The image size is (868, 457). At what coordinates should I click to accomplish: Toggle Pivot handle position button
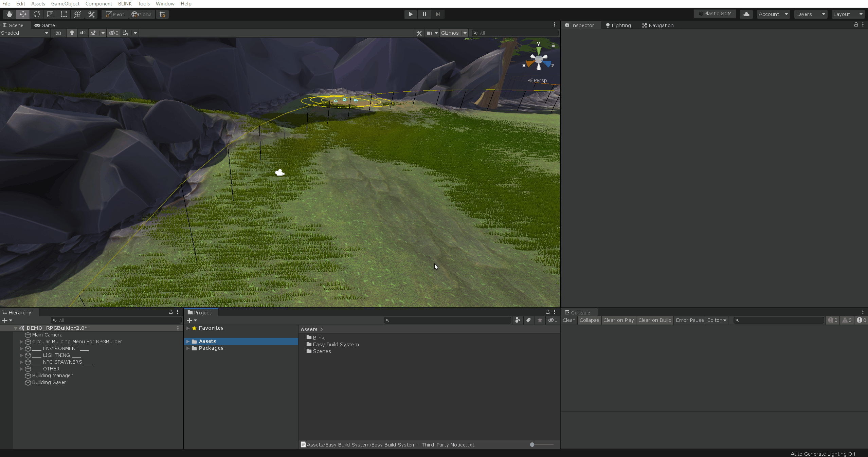(x=115, y=14)
